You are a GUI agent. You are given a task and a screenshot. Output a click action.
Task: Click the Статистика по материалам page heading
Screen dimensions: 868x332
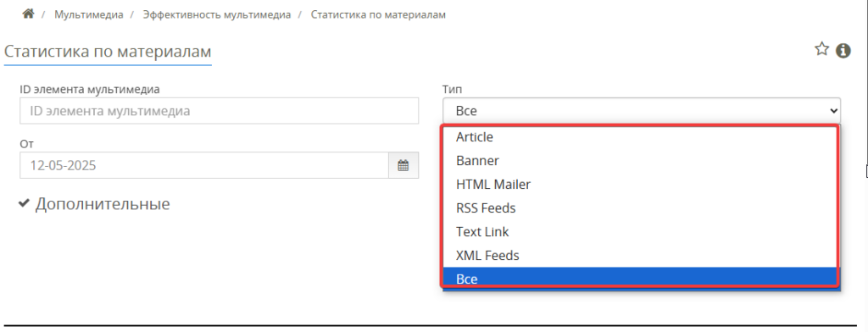point(108,52)
